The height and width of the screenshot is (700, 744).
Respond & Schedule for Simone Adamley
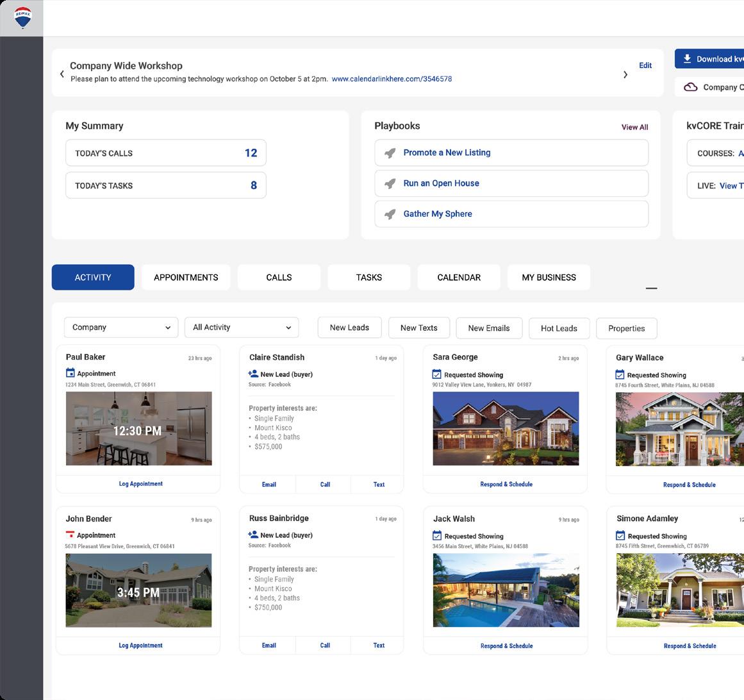[x=690, y=646]
